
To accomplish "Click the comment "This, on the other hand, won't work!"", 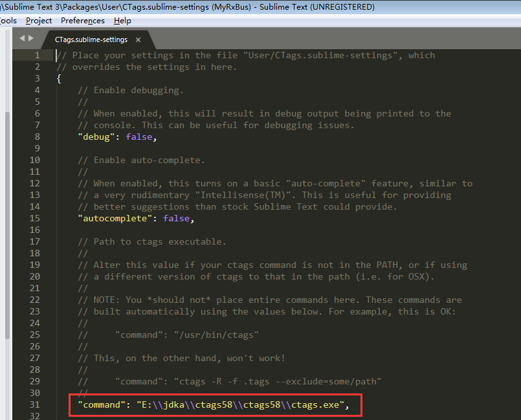I will [190, 358].
